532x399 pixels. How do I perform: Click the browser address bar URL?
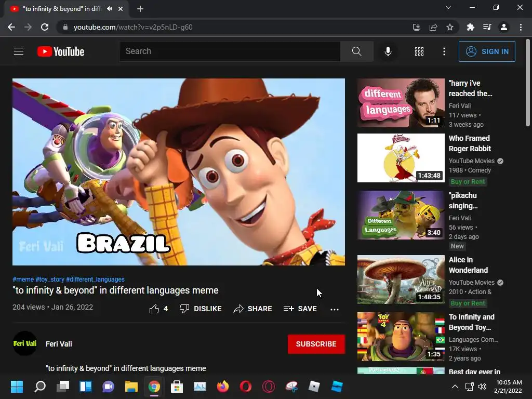[x=133, y=27]
